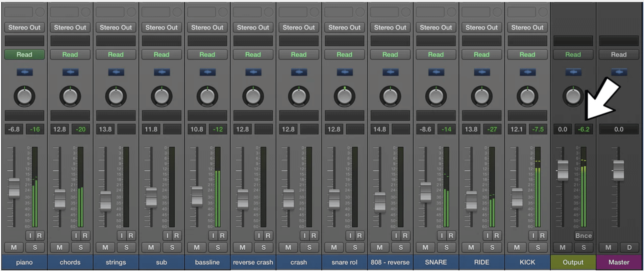Click the pan knob on bassline channel

[x=207, y=96]
